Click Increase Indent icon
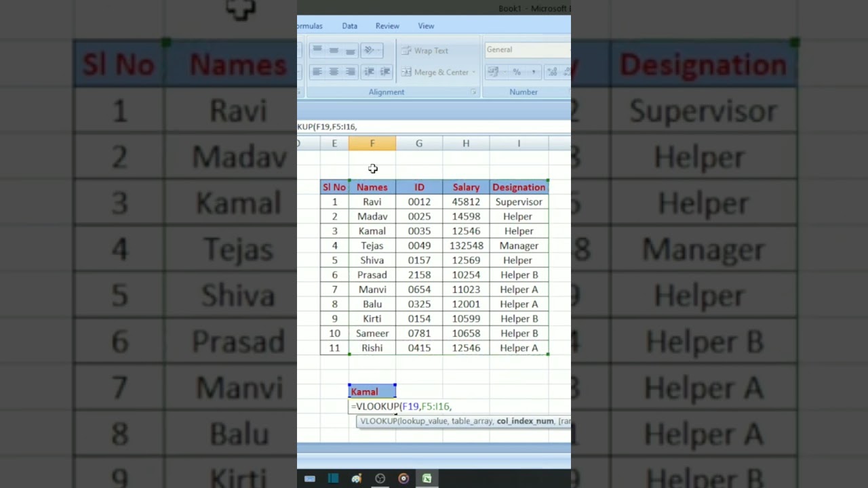868x488 pixels. point(385,72)
